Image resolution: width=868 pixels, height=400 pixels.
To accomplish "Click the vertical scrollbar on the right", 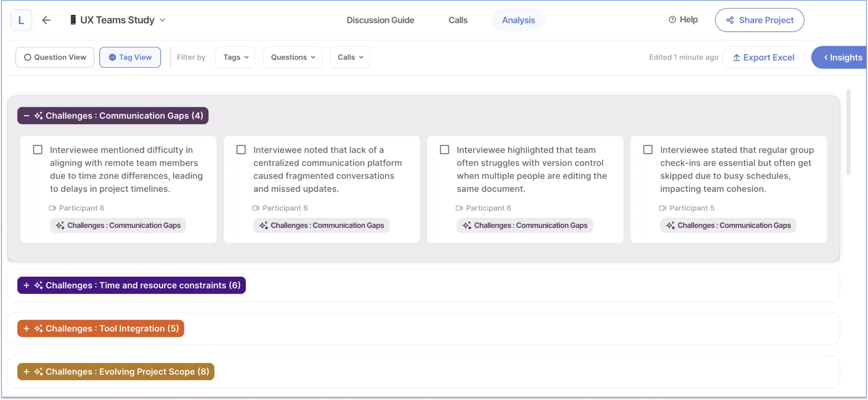I will [x=848, y=132].
